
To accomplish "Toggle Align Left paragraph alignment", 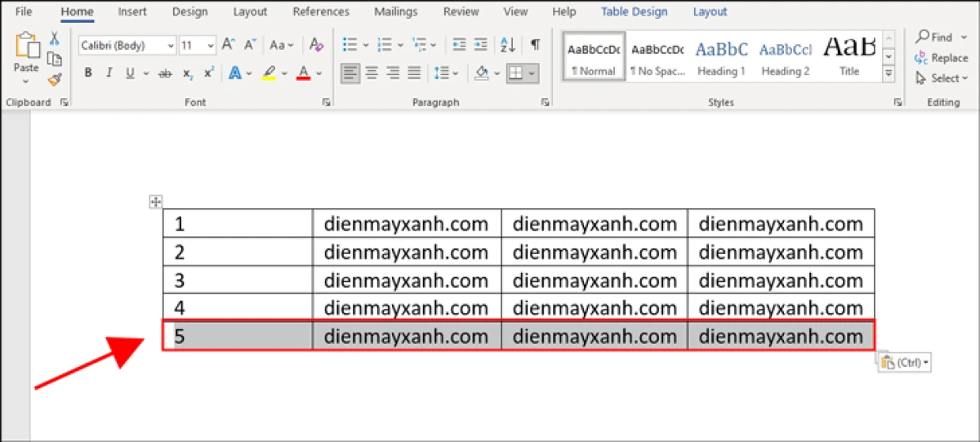I will click(350, 74).
